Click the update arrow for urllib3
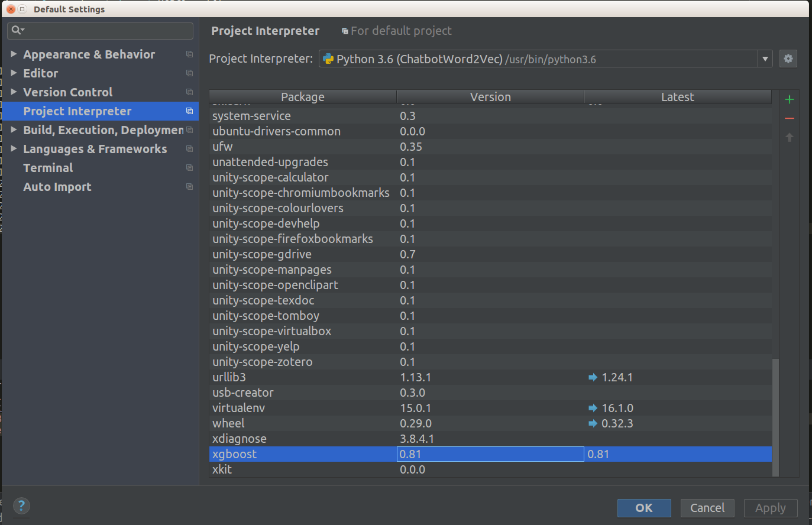Viewport: 812px width, 525px height. point(593,377)
